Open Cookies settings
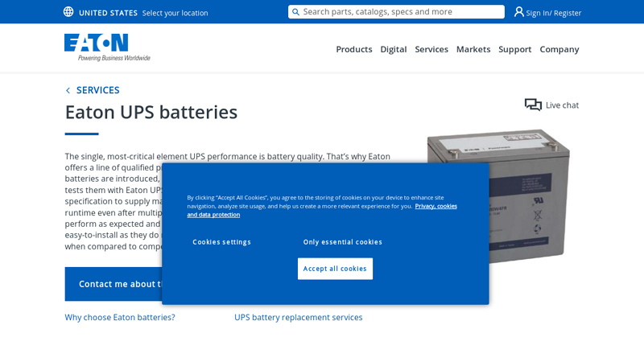 pyautogui.click(x=222, y=242)
